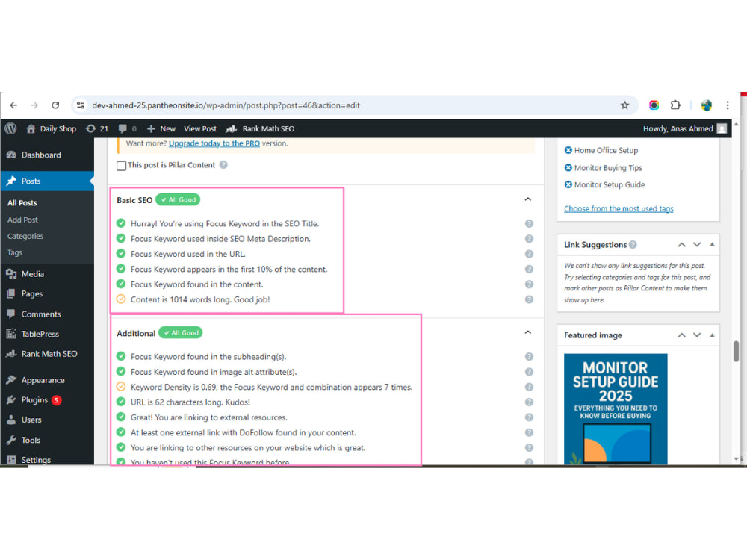Open Chrome three-dot menu

728,105
